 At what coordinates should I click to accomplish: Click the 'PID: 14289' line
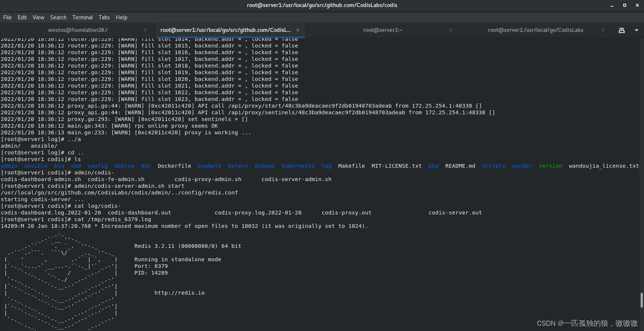(151, 273)
